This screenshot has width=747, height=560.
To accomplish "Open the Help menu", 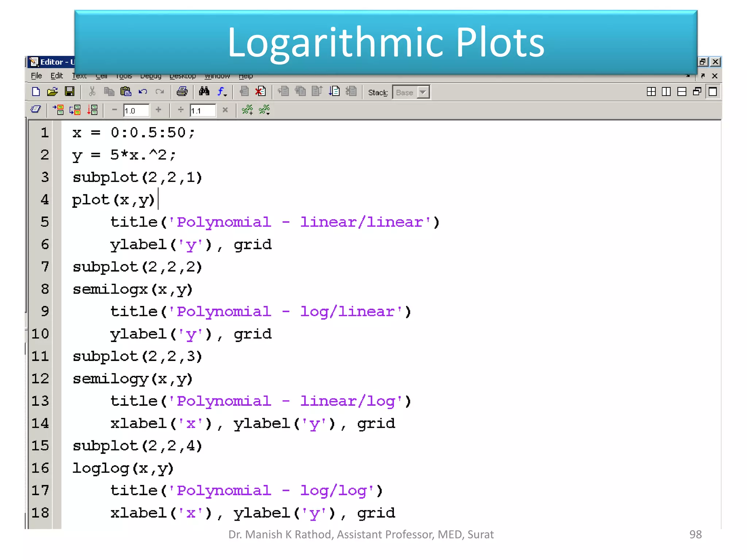I will click(x=246, y=76).
